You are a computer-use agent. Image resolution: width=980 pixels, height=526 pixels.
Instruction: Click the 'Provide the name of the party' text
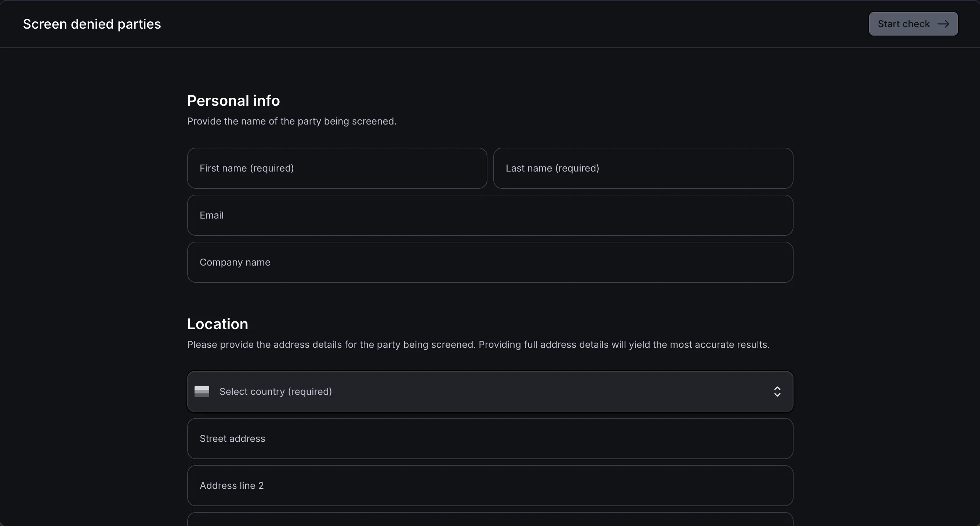[x=292, y=122]
